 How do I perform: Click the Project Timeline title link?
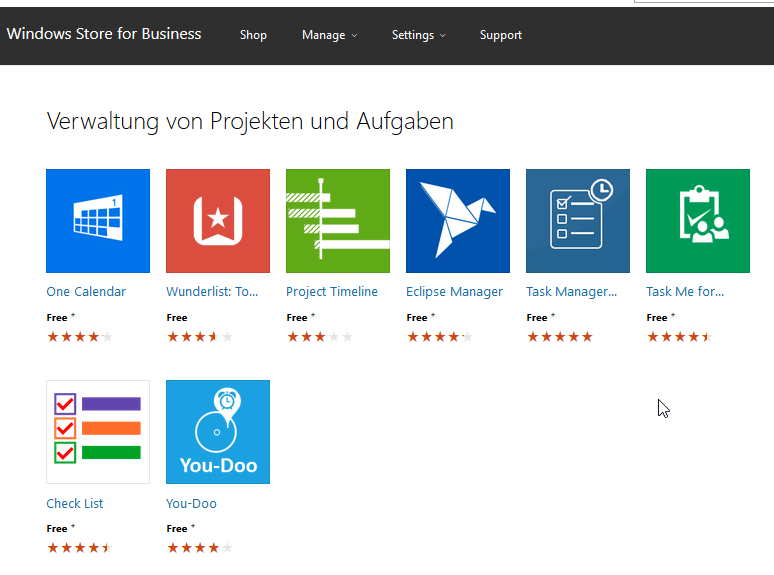pos(332,292)
